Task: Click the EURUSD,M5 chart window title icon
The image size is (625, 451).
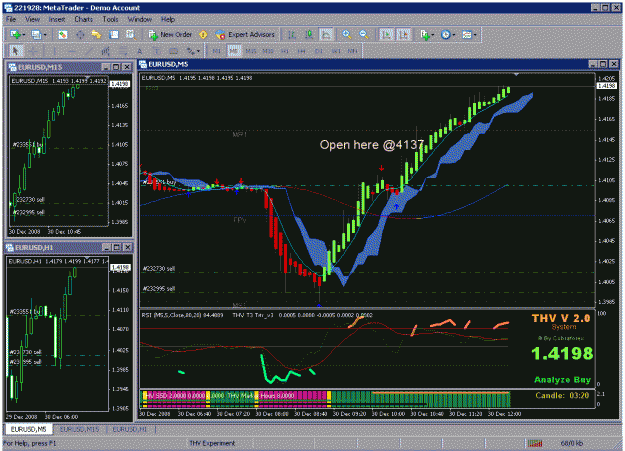Action: [143, 64]
